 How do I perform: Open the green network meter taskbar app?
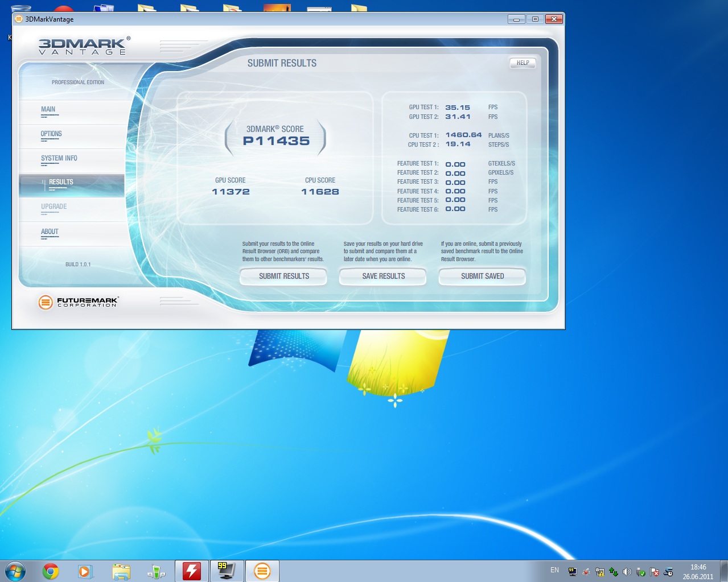pyautogui.click(x=156, y=571)
